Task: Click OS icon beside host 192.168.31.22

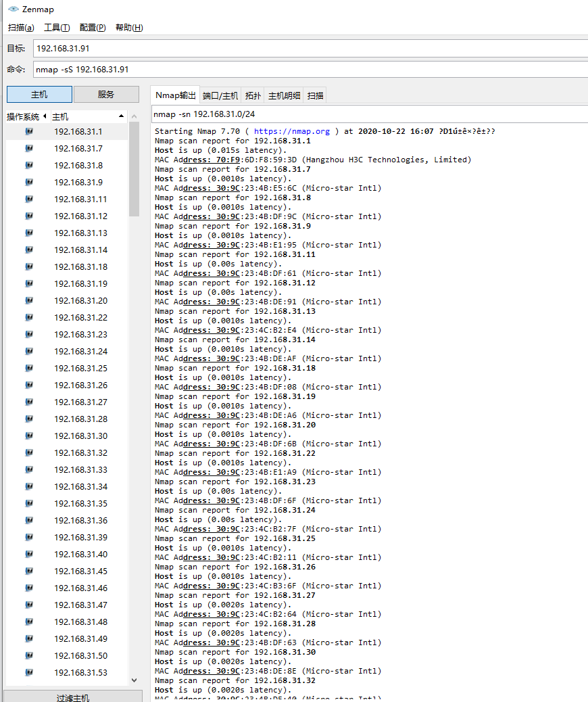Action: pos(29,317)
